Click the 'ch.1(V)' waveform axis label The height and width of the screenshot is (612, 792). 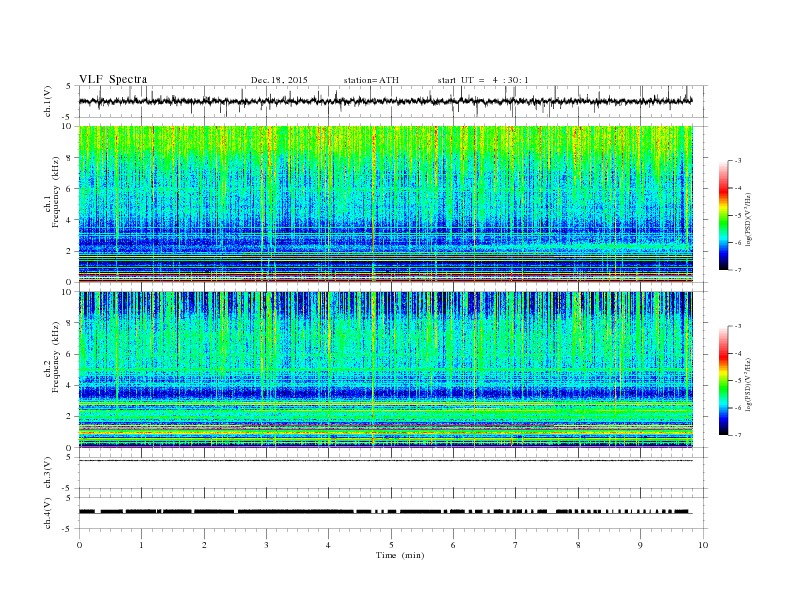pyautogui.click(x=48, y=101)
